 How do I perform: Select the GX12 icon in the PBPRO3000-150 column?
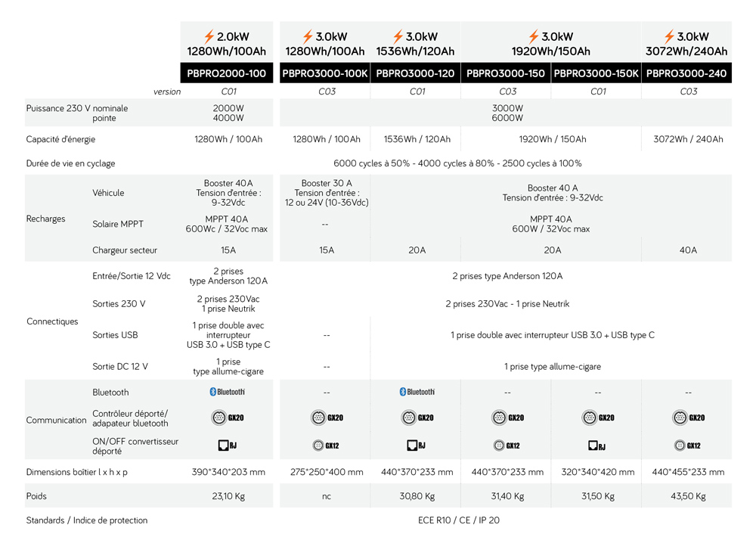pyautogui.click(x=507, y=446)
